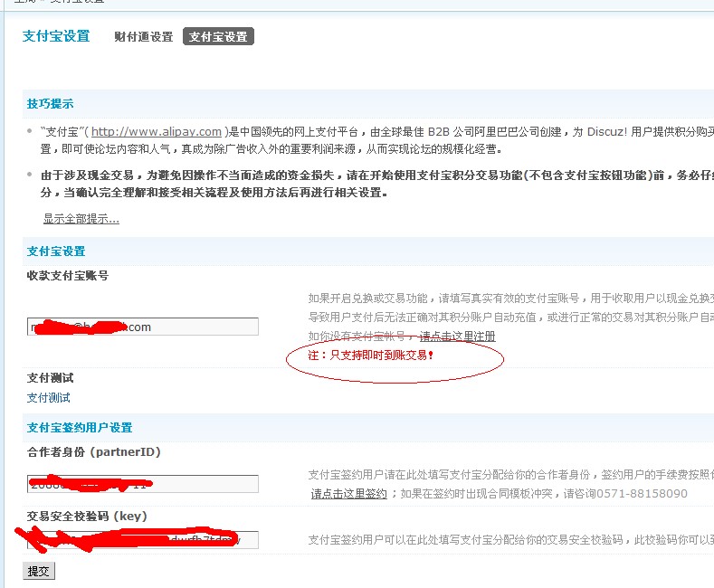The width and height of the screenshot is (714, 588).
Task: Open the http://www.alipay.com link
Action: tap(157, 131)
